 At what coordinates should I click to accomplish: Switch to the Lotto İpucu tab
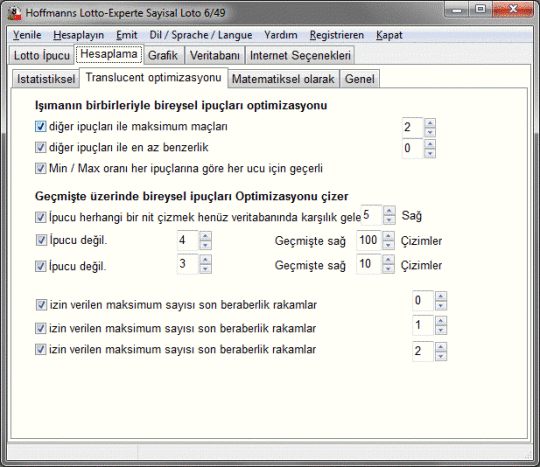(x=41, y=55)
